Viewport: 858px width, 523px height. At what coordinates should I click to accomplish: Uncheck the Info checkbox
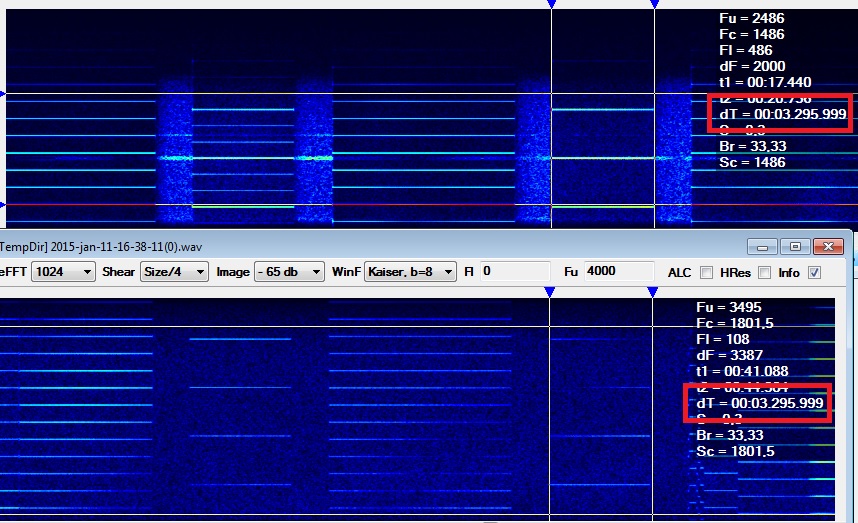814,272
